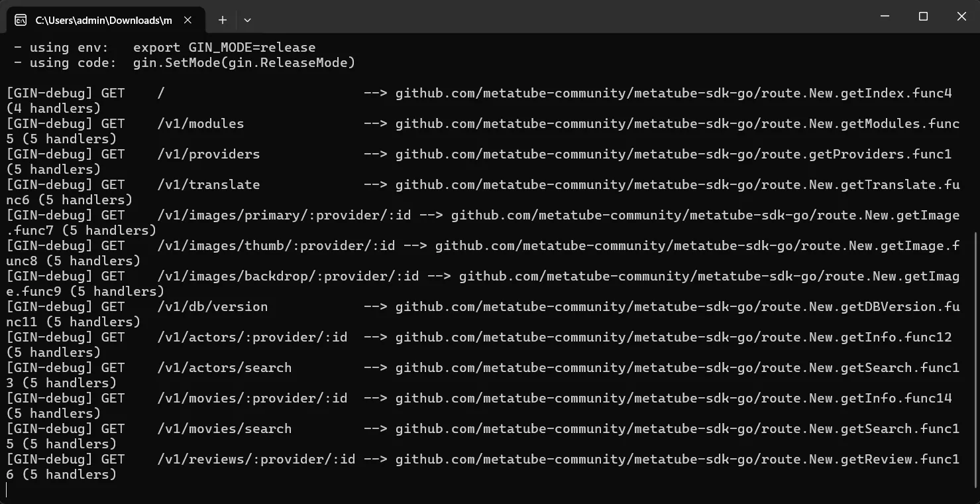The image size is (980, 504).
Task: Open a new tab with the plus button
Action: coord(223,20)
